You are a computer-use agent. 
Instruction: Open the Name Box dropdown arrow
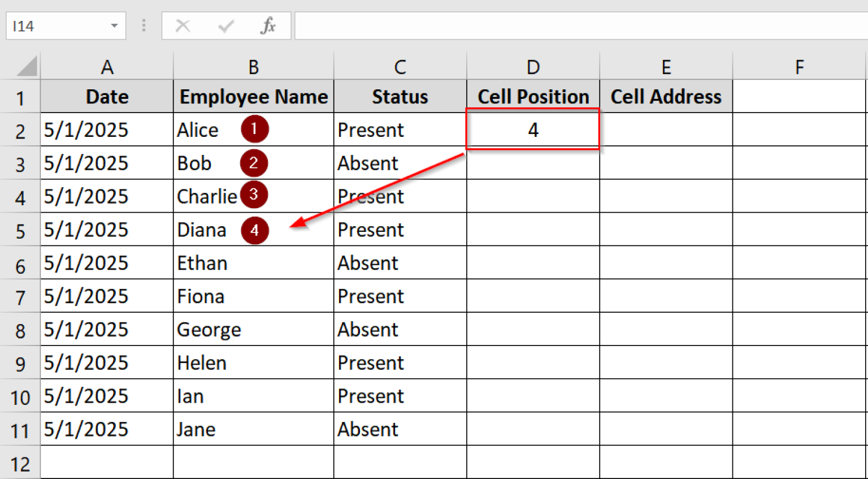click(114, 26)
